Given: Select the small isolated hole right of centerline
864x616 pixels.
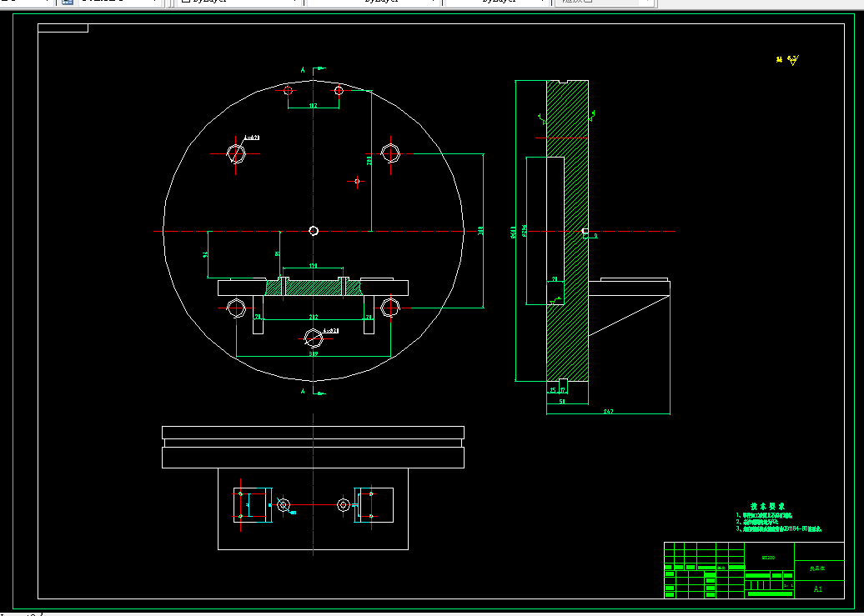Looking at the screenshot, I should 357,181.
